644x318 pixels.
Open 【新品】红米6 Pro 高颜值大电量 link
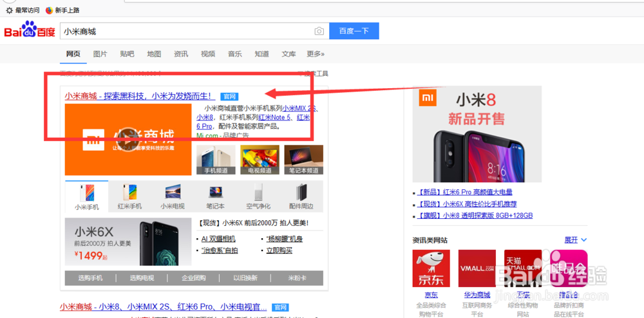click(x=464, y=192)
